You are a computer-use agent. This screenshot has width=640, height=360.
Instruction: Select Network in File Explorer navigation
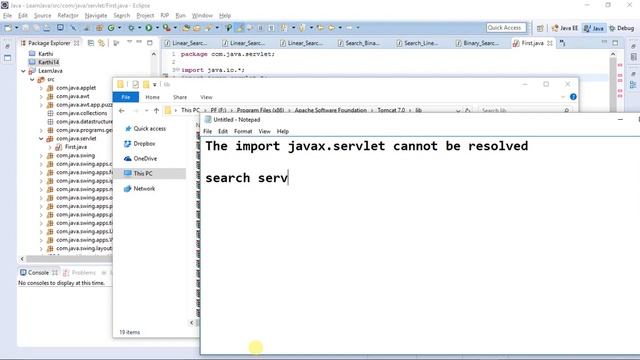pos(140,189)
